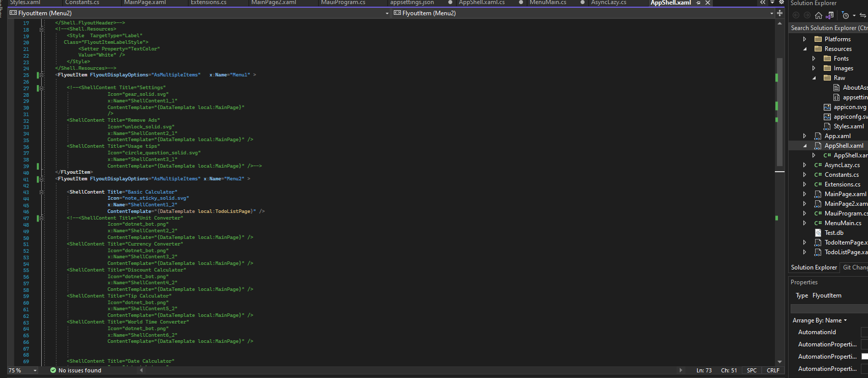Viewport: 868px width, 378px height.
Task: Close the AppShell.xaml tab
Action: pyautogui.click(x=707, y=3)
